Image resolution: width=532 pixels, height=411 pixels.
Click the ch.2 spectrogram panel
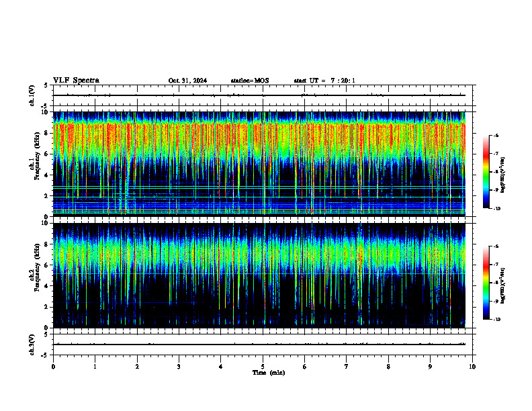(259, 275)
